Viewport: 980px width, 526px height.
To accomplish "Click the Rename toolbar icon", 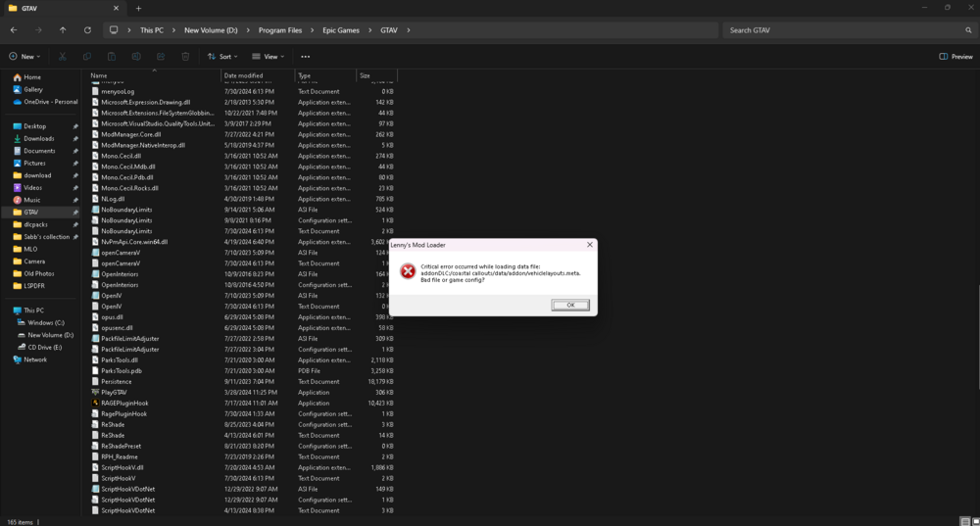I will (x=136, y=56).
